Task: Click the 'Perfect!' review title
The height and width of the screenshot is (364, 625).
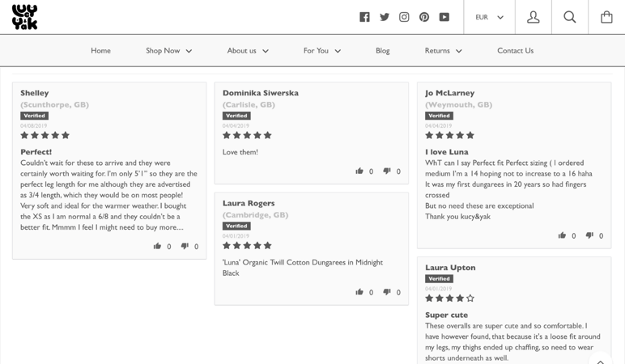Action: click(x=36, y=152)
